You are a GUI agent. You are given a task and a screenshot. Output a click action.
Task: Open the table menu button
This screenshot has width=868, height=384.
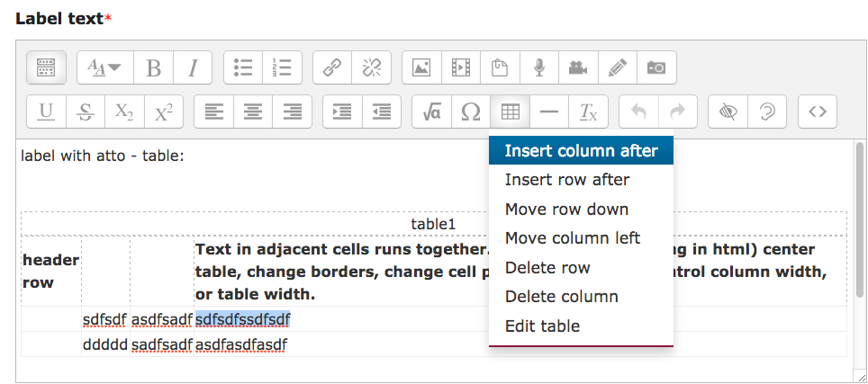[x=511, y=112]
